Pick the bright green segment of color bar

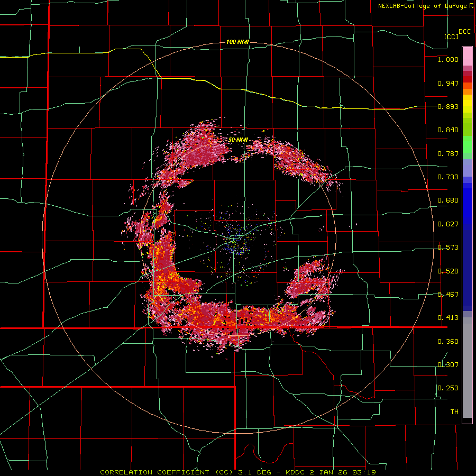(467, 144)
